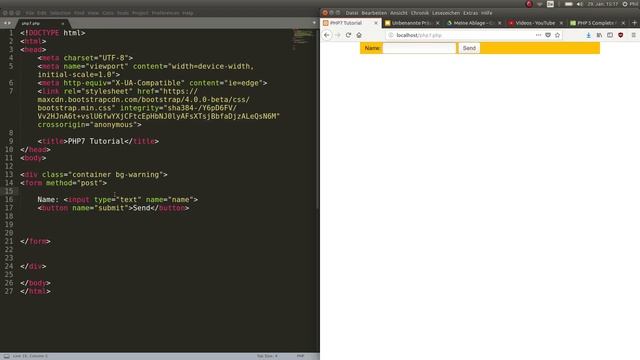Bookmark this page with star icon
Screen dimensions: 640x360
click(558, 35)
